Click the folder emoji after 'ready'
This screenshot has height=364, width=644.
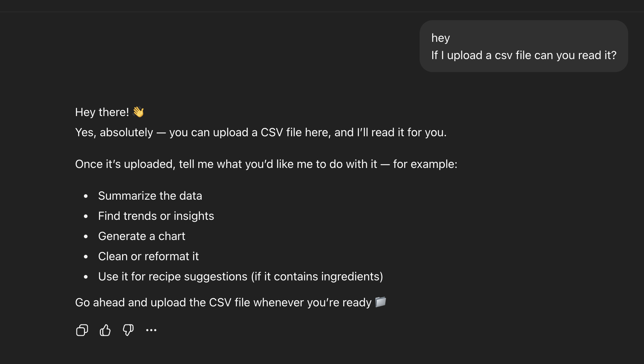point(381,302)
